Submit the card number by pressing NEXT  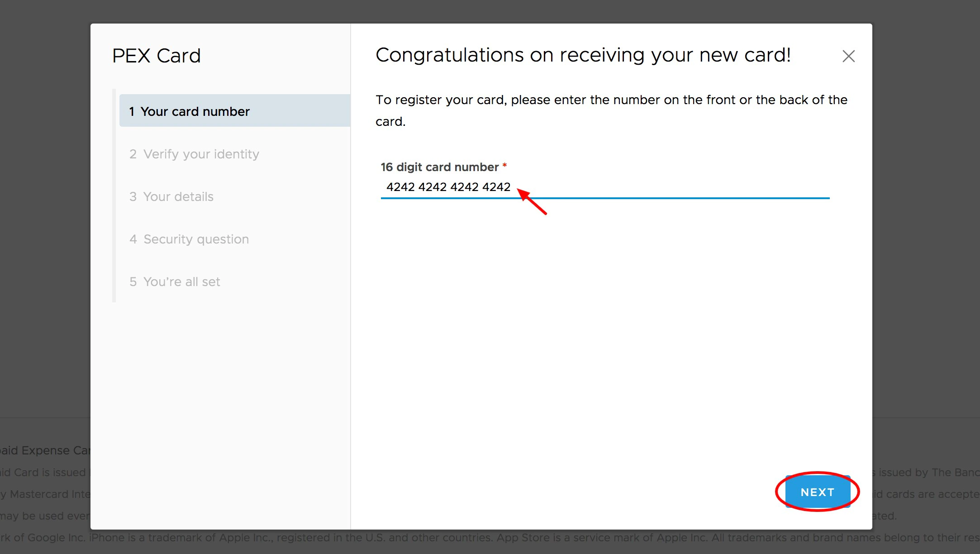[x=817, y=492]
